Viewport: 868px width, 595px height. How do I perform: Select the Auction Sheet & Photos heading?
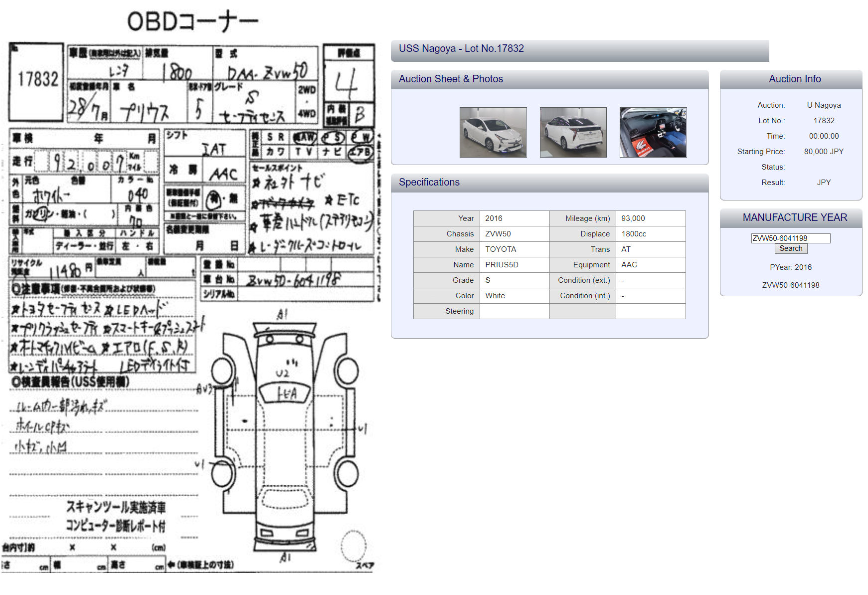[x=451, y=79]
